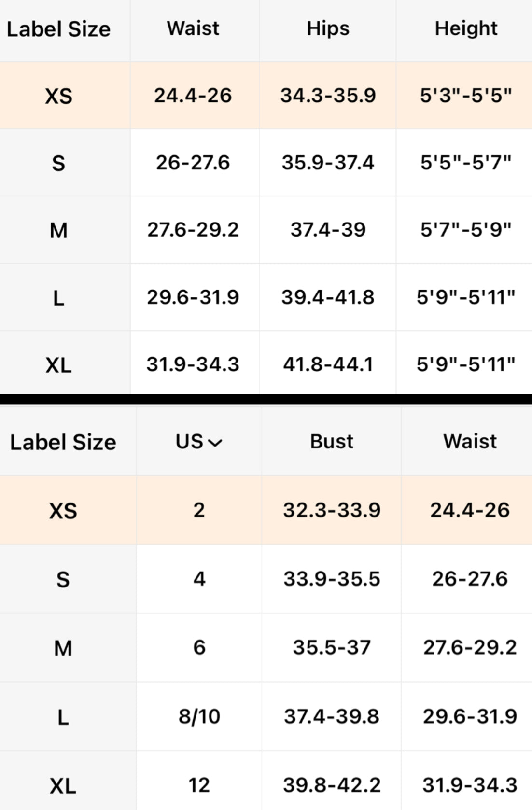Select the US size 12 cell
Viewport: 532px width, 810px height.
tap(199, 785)
